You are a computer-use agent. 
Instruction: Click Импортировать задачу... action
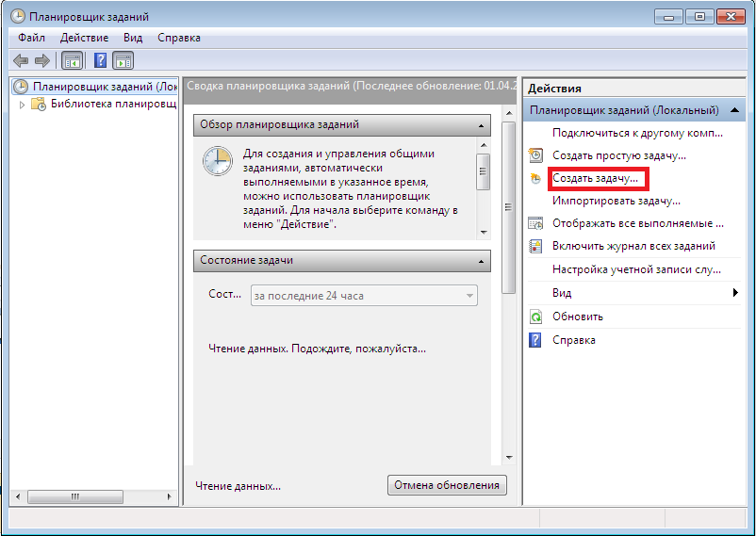tap(616, 201)
